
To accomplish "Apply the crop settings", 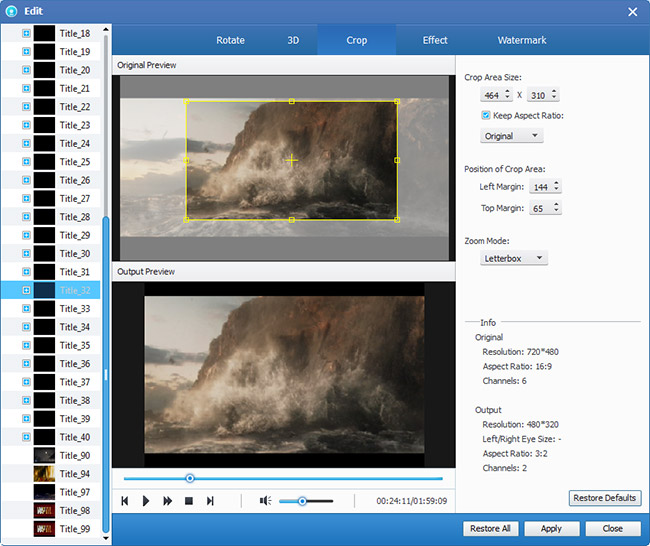I will tap(551, 529).
